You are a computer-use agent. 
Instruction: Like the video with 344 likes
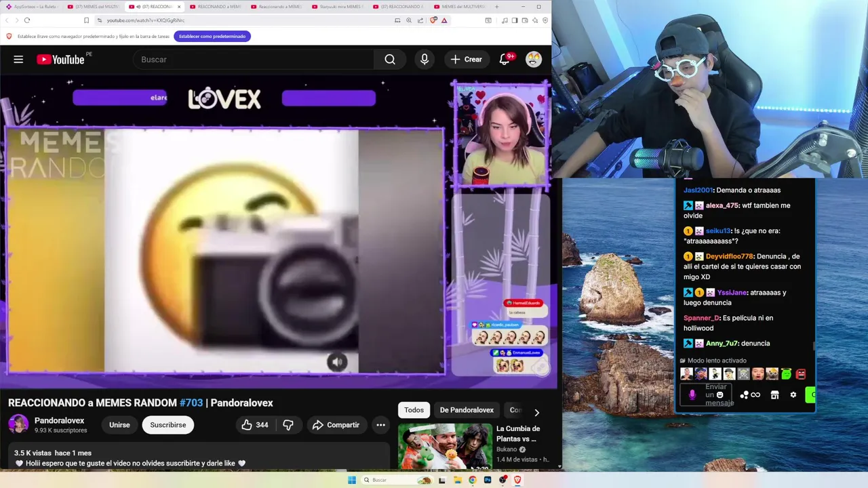[x=255, y=425]
